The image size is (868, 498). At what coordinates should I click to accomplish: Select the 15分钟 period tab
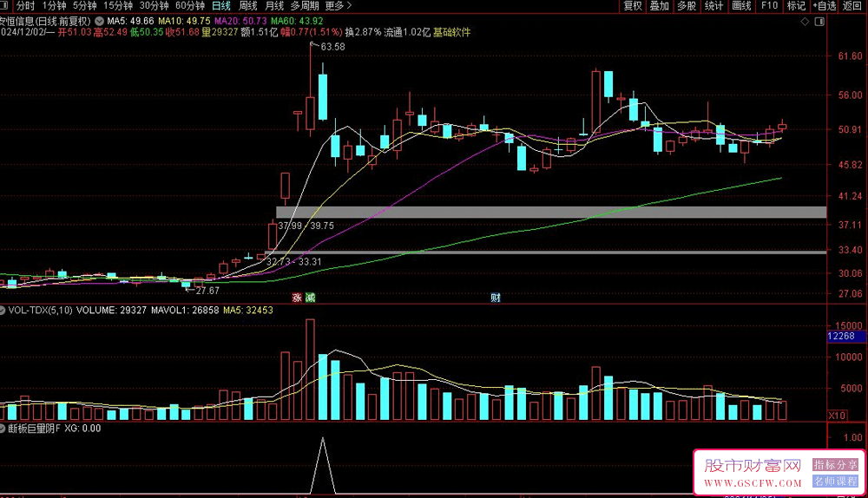118,5
